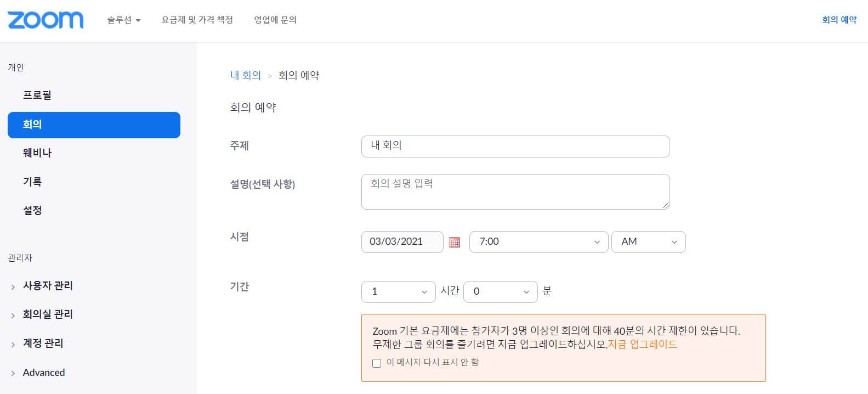
Task: Click the 내 회의 breadcrumb link
Action: [245, 75]
